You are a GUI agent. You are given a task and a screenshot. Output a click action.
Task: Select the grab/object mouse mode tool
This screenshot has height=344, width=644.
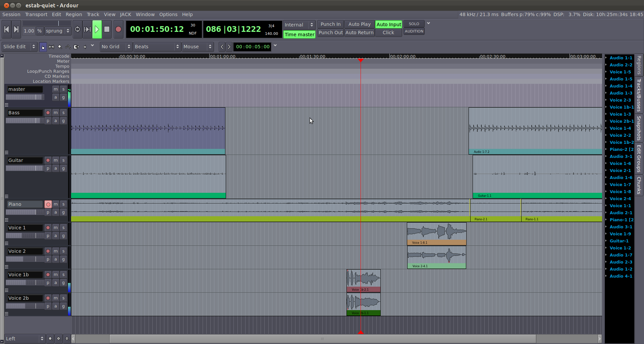click(x=43, y=47)
